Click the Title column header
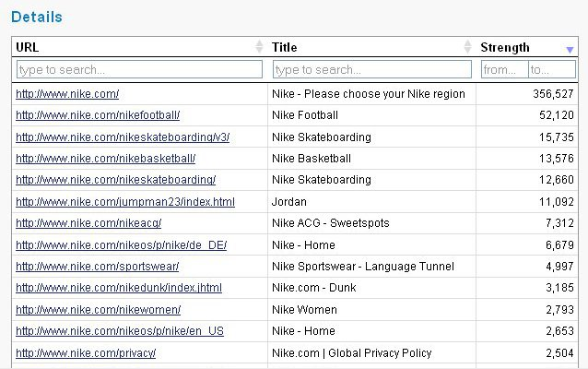The height and width of the screenshot is (369, 588). coord(284,47)
